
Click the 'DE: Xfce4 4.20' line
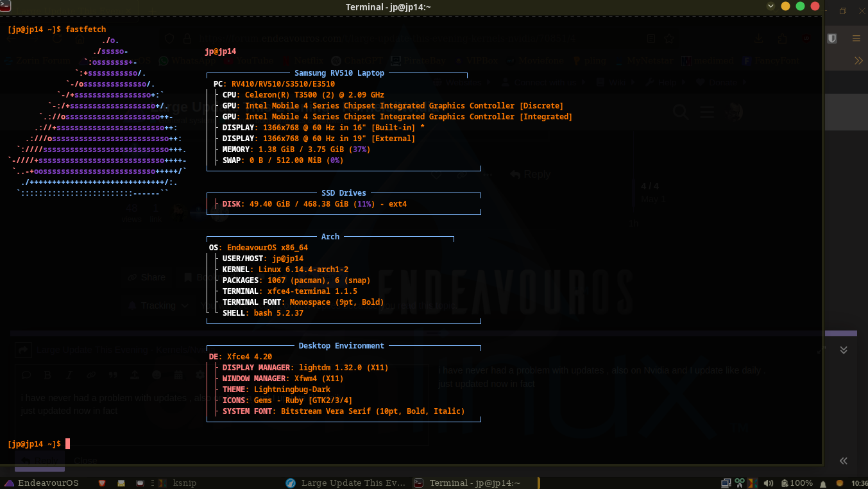(x=241, y=357)
